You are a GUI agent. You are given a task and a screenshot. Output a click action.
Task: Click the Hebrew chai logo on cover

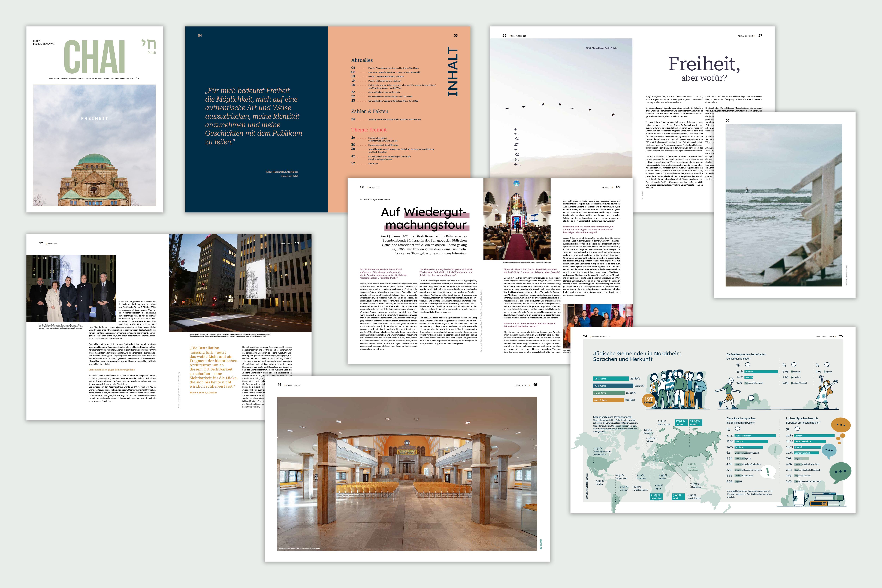click(149, 45)
